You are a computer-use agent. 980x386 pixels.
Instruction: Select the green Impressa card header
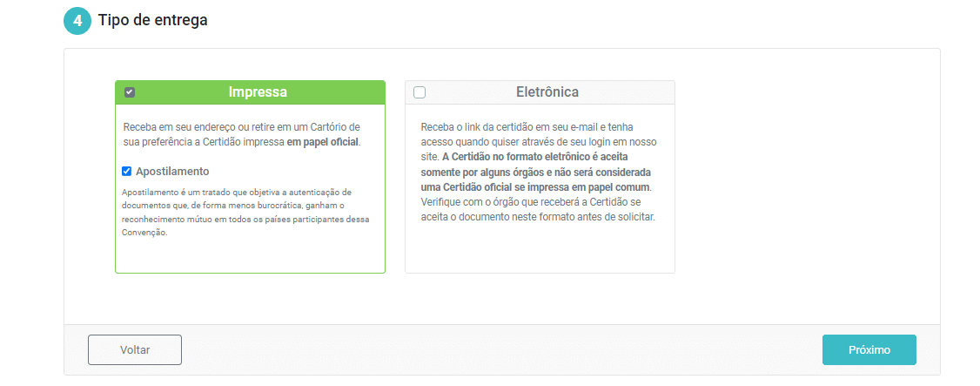250,92
